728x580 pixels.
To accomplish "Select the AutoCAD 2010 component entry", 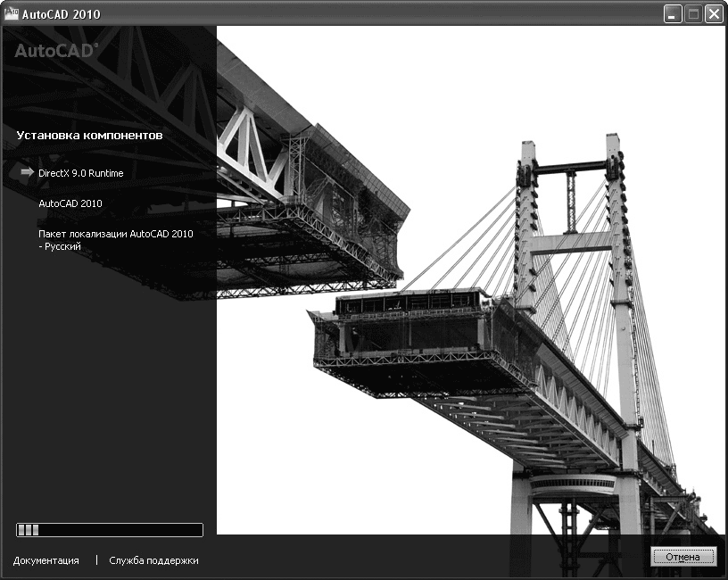I will click(x=70, y=203).
